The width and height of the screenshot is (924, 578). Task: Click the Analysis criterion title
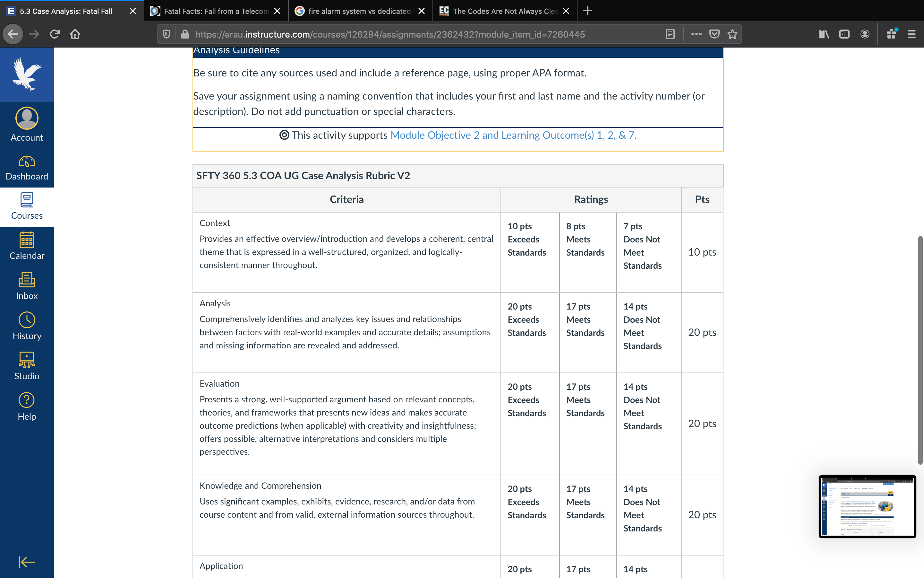click(215, 303)
